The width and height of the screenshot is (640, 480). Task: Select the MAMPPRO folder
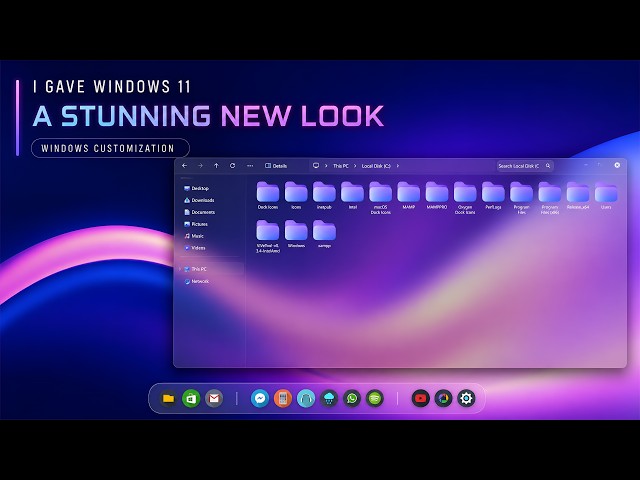[437, 196]
